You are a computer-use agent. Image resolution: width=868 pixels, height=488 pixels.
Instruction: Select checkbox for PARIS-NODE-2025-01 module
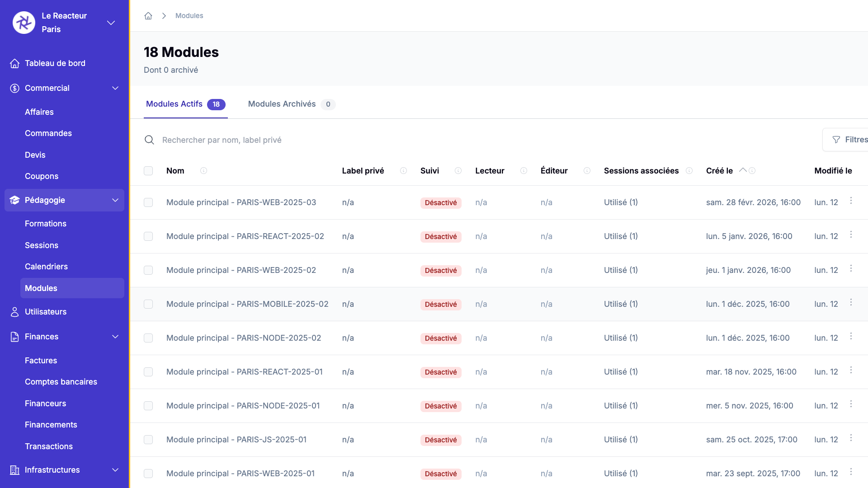[148, 406]
